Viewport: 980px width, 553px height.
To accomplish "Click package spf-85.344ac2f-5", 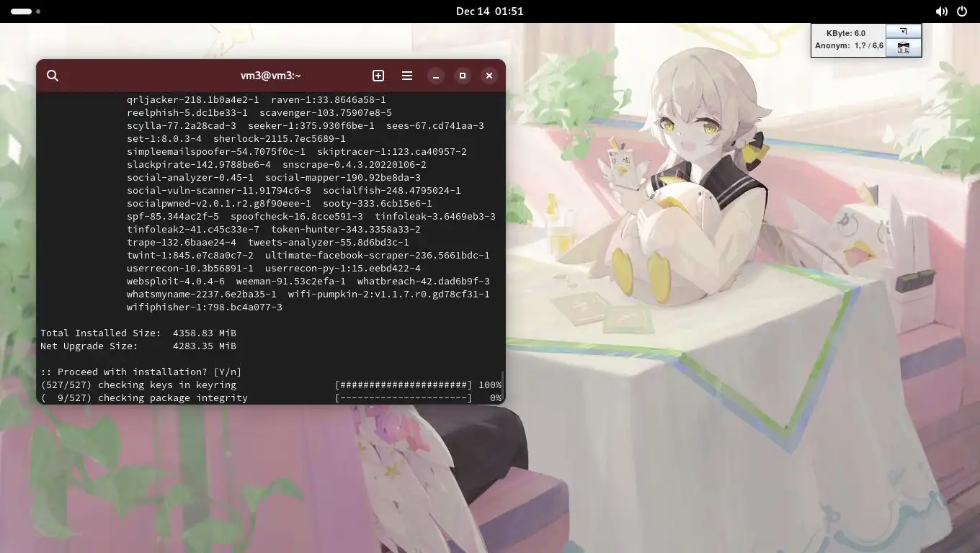I will coord(173,217).
